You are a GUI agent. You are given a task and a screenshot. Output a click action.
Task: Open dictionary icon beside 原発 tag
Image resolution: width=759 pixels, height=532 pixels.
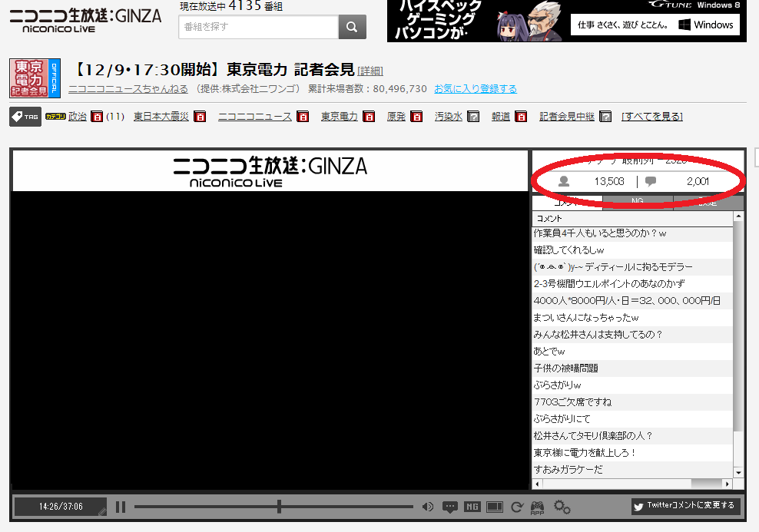click(416, 117)
